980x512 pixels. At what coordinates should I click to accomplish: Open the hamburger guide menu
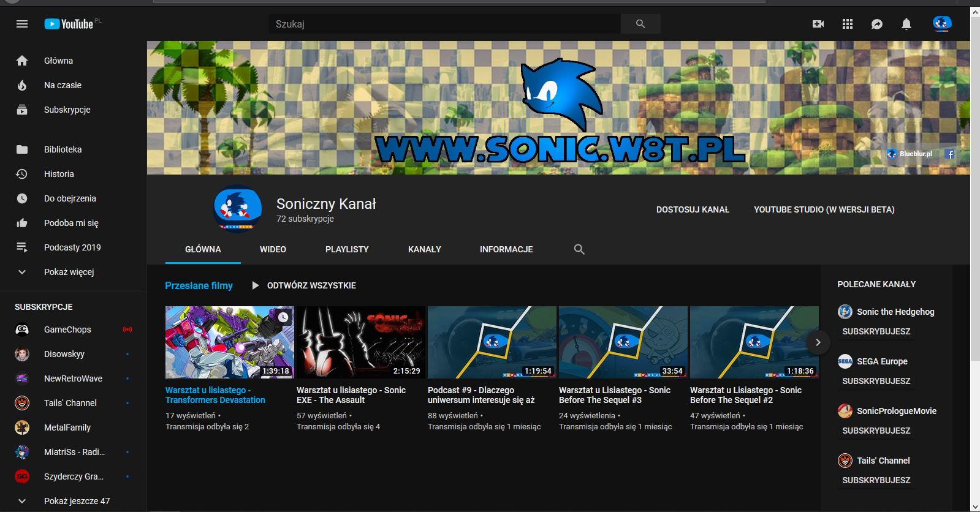pos(22,24)
